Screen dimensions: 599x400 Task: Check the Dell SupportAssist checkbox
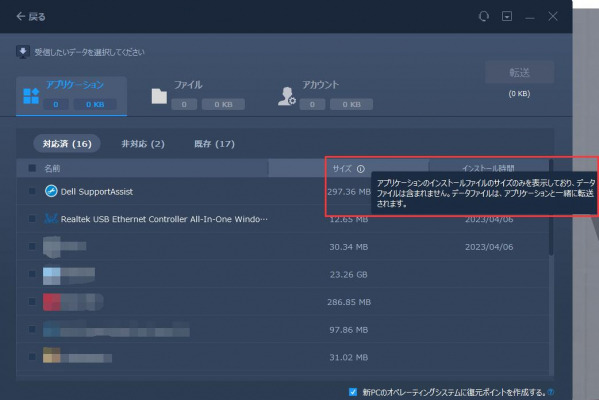[32, 191]
